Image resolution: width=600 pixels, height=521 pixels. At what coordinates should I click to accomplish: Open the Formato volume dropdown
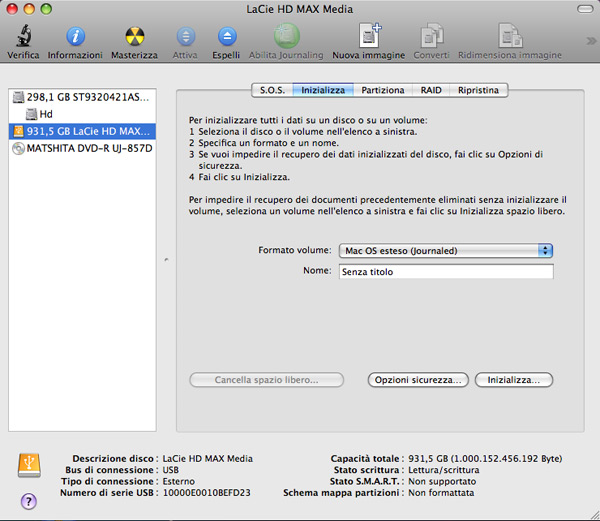click(x=446, y=251)
